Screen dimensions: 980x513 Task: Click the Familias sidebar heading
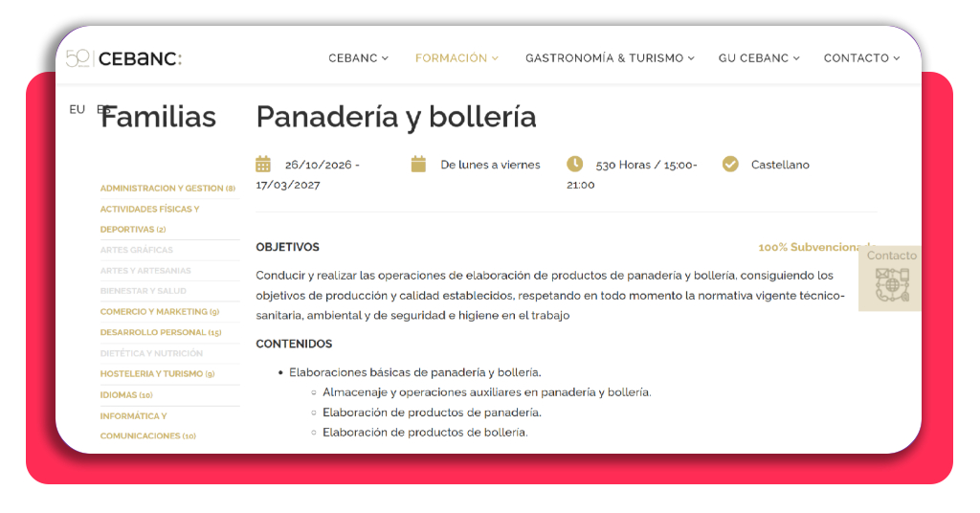click(x=158, y=117)
